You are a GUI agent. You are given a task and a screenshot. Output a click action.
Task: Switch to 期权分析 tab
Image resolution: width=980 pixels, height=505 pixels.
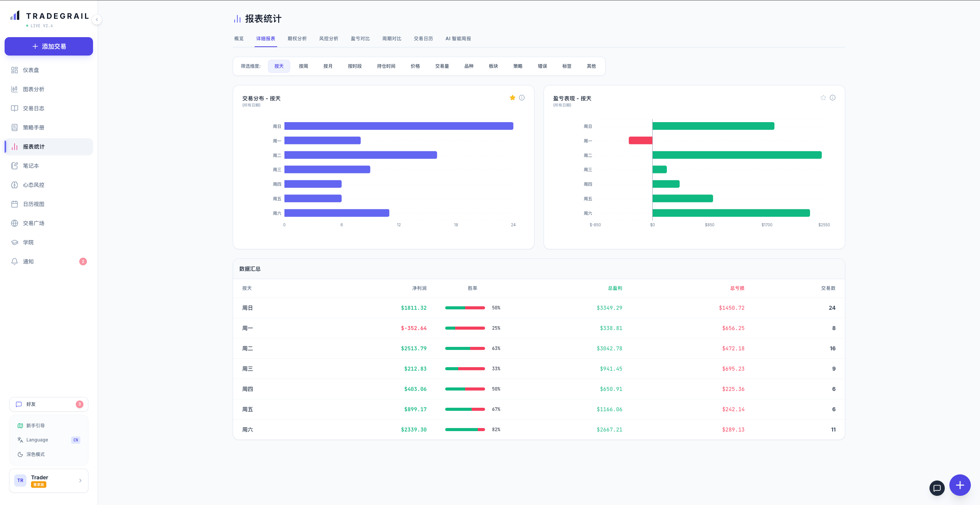[297, 39]
